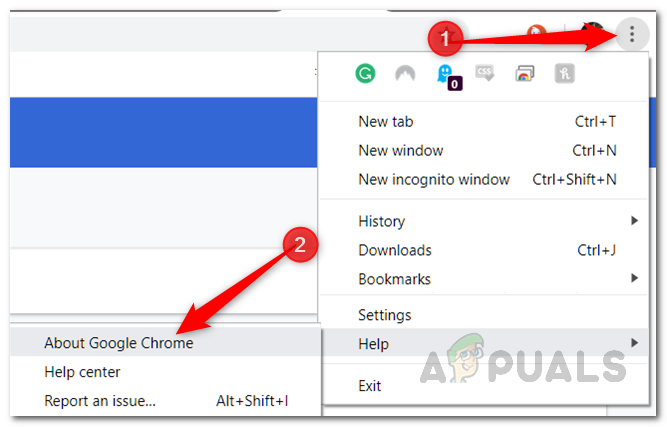Choose Report an issue...
This screenshot has width=667, height=427.
[165, 401]
